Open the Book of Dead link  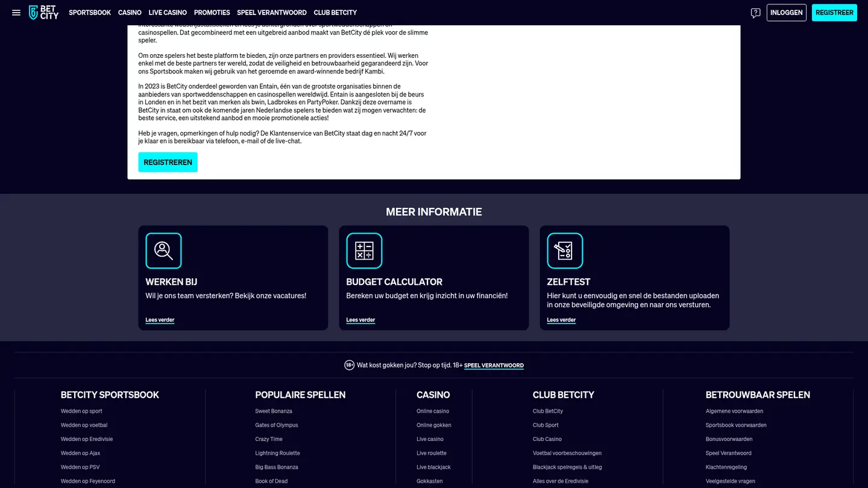tap(271, 481)
